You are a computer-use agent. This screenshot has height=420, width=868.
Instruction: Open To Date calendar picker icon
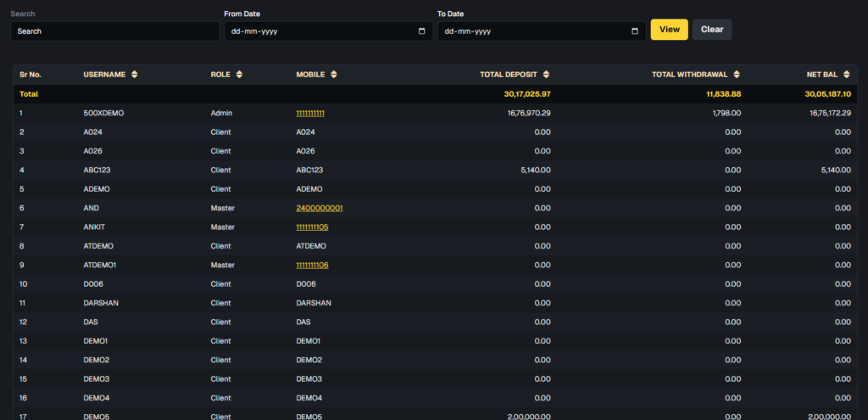(x=636, y=31)
